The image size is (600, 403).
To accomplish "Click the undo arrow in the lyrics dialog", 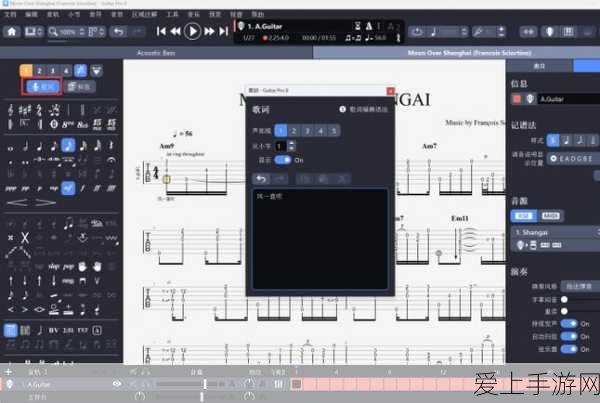I will click(x=261, y=179).
